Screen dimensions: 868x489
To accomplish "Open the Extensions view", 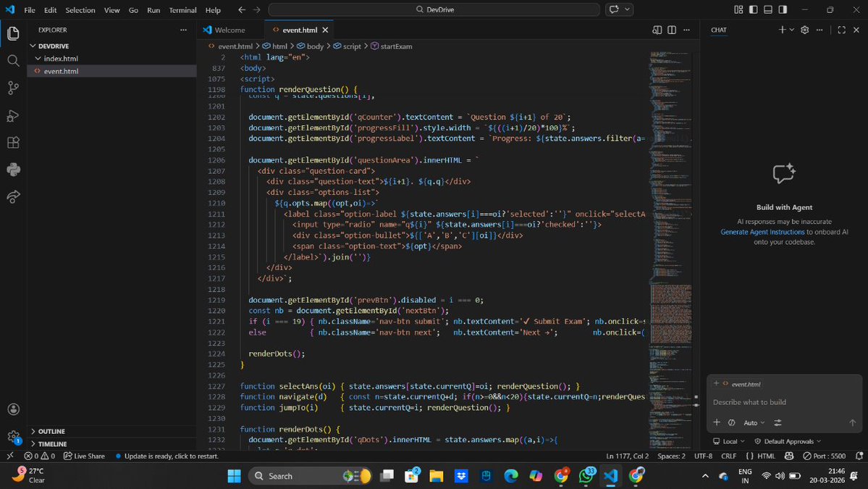I will coord(13,142).
